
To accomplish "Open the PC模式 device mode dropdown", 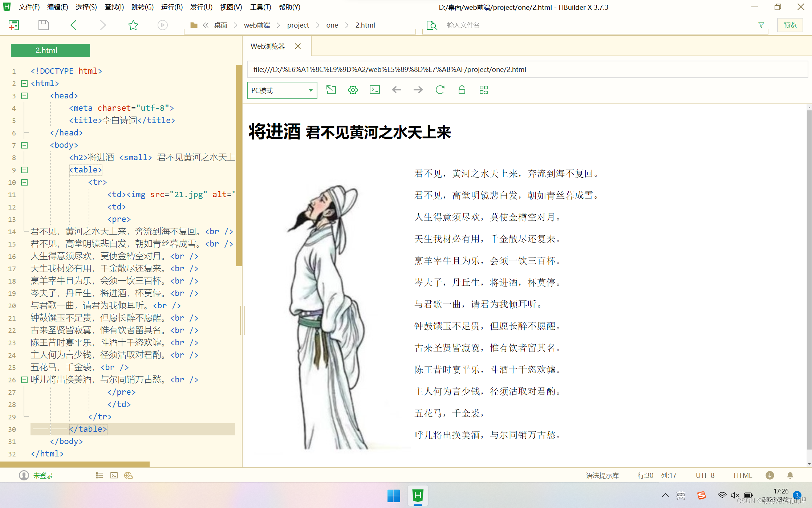I will tap(282, 90).
